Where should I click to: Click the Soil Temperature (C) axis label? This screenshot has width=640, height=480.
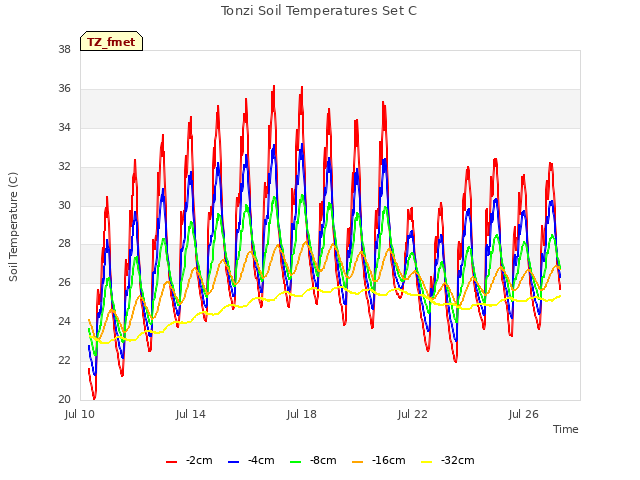[13, 227]
